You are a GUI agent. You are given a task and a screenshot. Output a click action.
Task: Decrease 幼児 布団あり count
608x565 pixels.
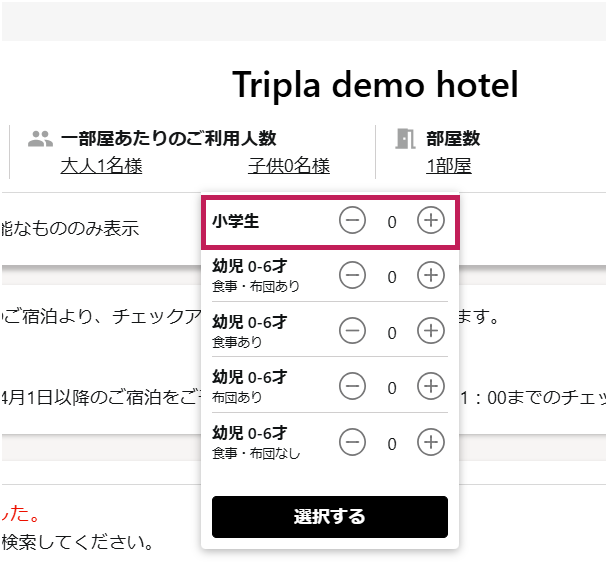point(352,386)
